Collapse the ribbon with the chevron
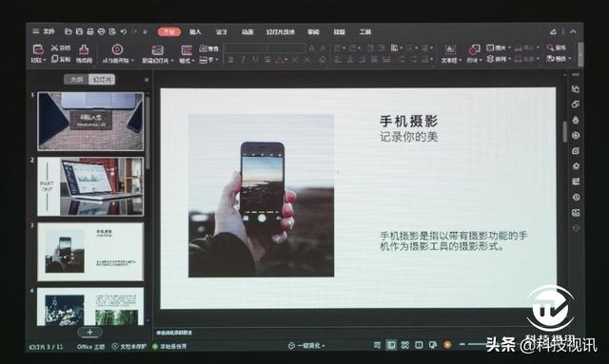609x364 pixels. click(573, 31)
